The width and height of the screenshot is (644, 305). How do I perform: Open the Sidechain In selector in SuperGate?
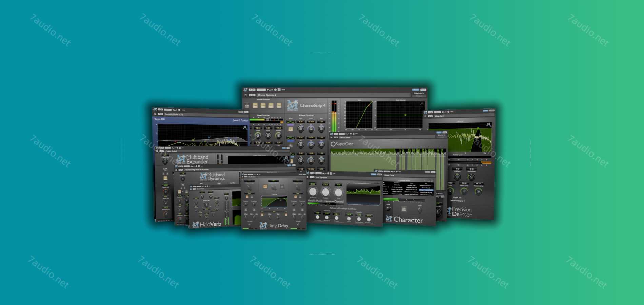pyautogui.click(x=442, y=137)
